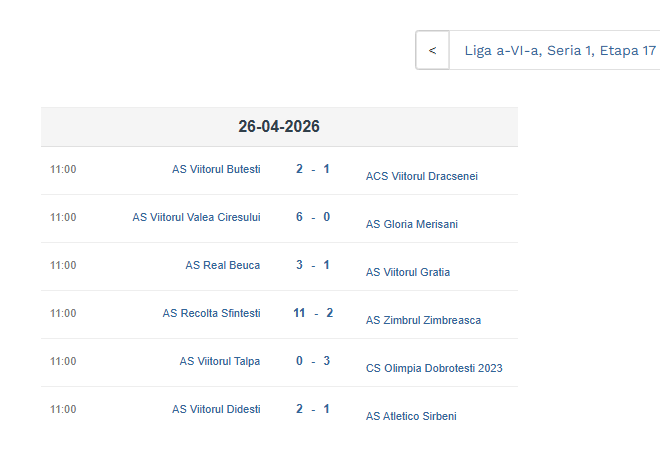Click the 0 - 3 match score
Screen dimensions: 660x453
pyautogui.click(x=313, y=361)
